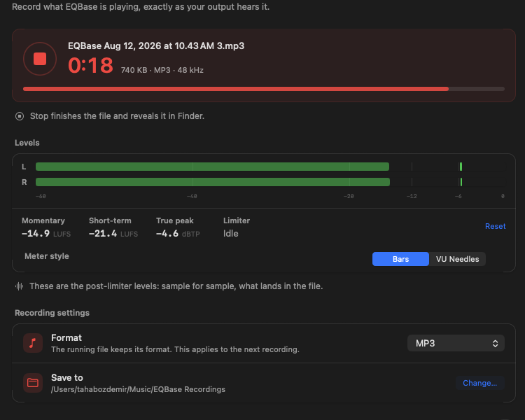Screen dimensions: 525x420
Task: Click the recording filename EQBase Aug 12 3.mp3
Action: click(156, 46)
